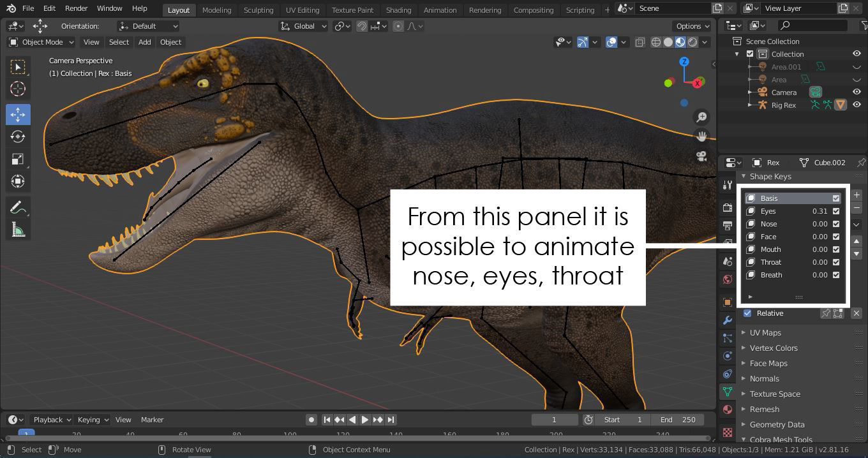Open Texture properties tab

pos(727,432)
